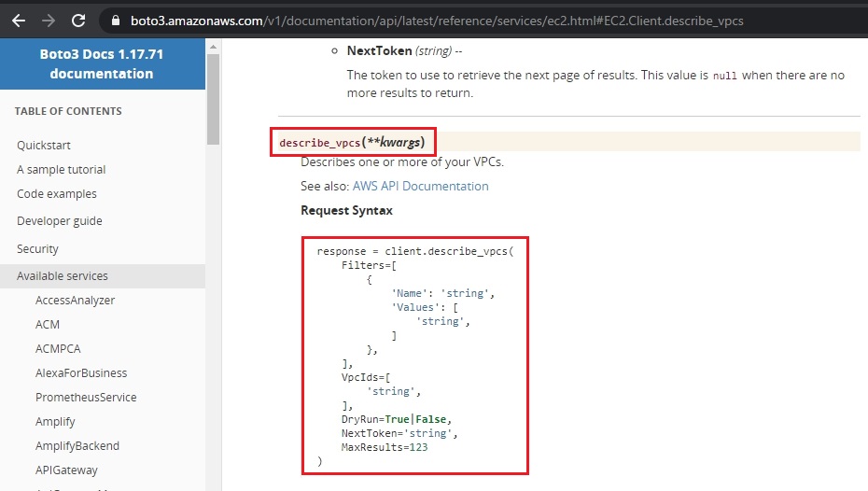Reload the page with refresh icon

point(78,21)
